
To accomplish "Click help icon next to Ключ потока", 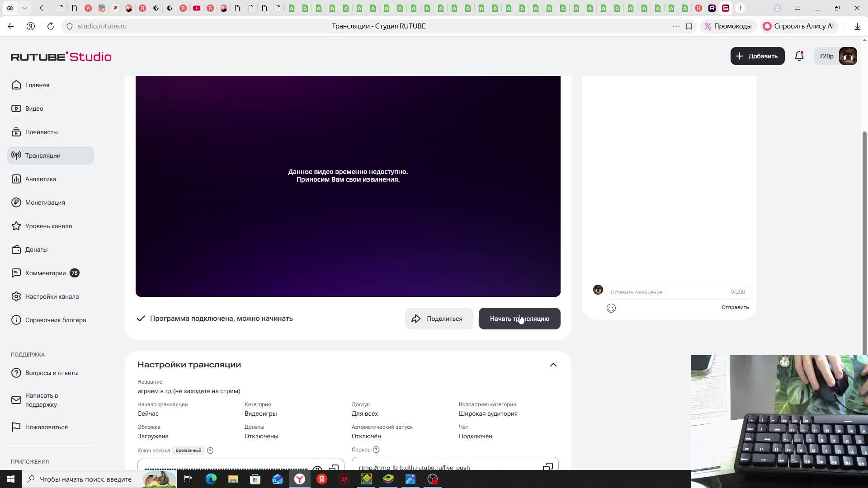I will click(210, 450).
